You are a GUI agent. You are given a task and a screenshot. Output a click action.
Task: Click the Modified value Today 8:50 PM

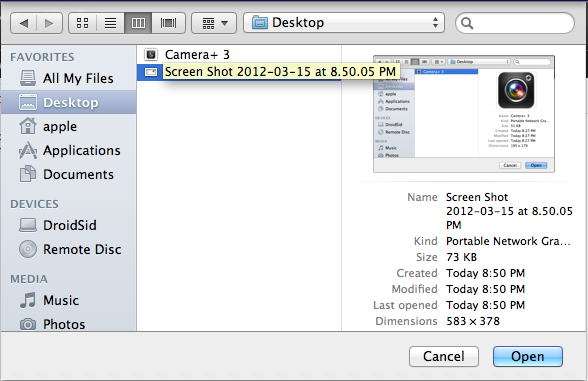pyautogui.click(x=485, y=289)
